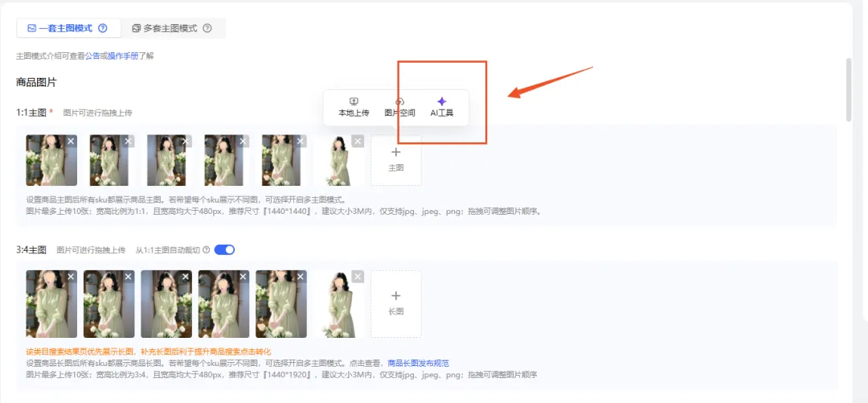Toggle 从1:1主图自动裁切 switch off
Viewport: 868px width, 403px height.
pos(224,250)
